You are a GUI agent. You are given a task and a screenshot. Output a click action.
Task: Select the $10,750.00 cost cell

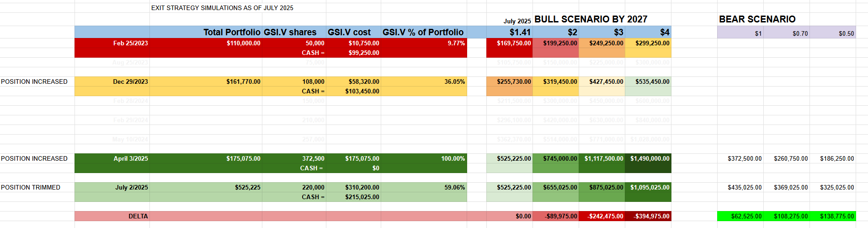point(353,43)
